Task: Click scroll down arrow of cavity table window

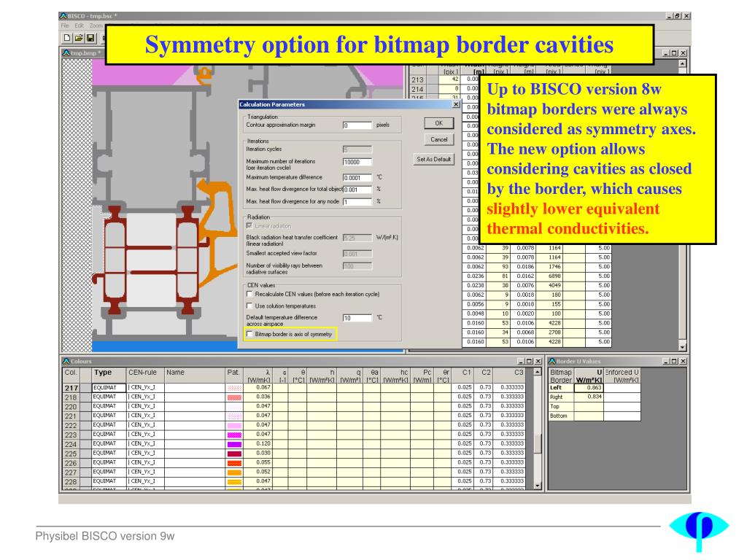Action: (x=682, y=346)
